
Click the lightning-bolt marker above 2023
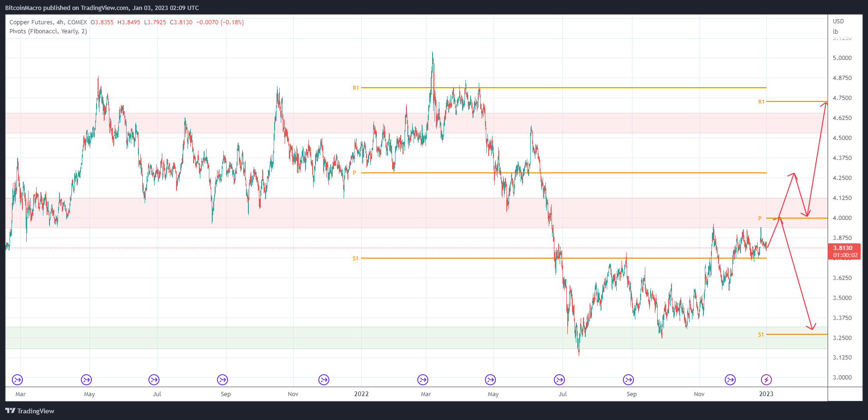coord(766,380)
